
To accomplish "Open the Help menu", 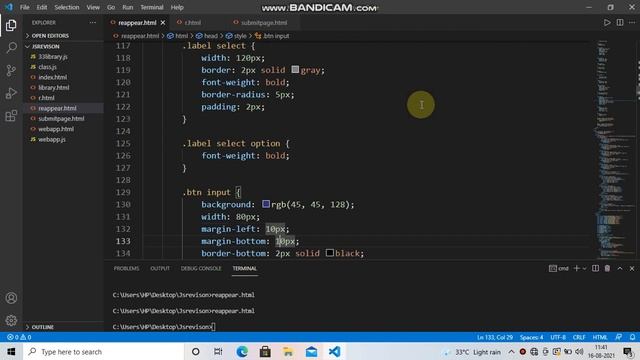I will pyautogui.click(x=177, y=7).
